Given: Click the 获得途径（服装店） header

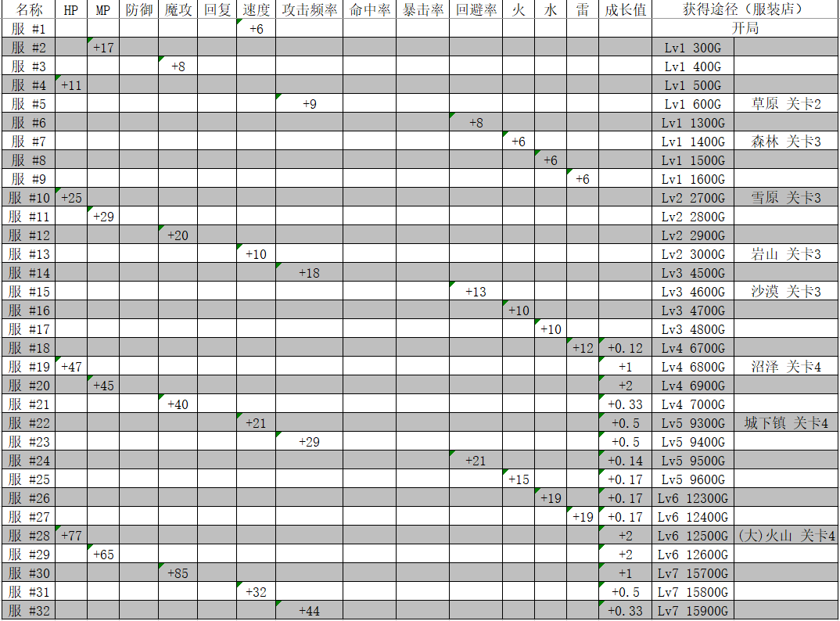Looking at the screenshot, I should point(745,9).
